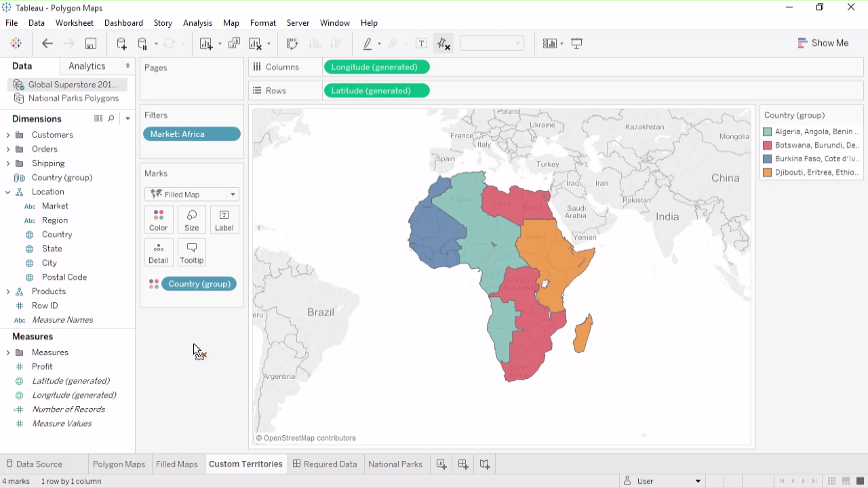
Task: Click the New dashboard icon
Action: tap(463, 464)
